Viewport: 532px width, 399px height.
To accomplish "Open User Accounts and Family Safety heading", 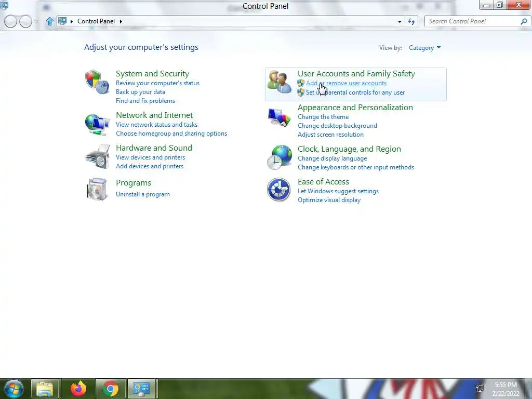I will pos(356,74).
